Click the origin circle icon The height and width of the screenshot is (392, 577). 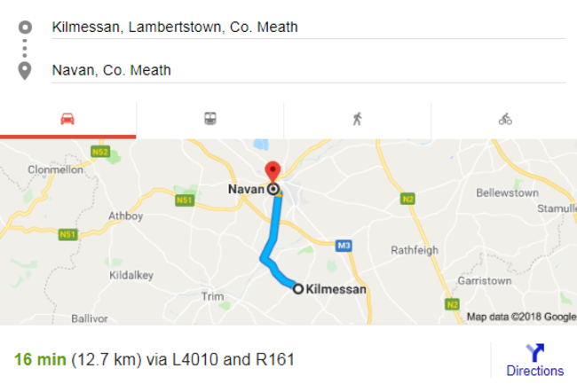coord(25,27)
